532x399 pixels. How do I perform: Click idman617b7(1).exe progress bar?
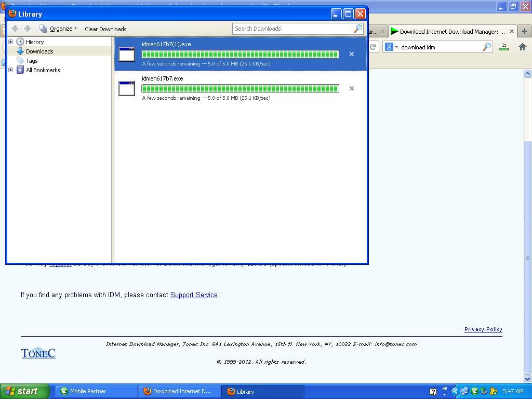(240, 54)
